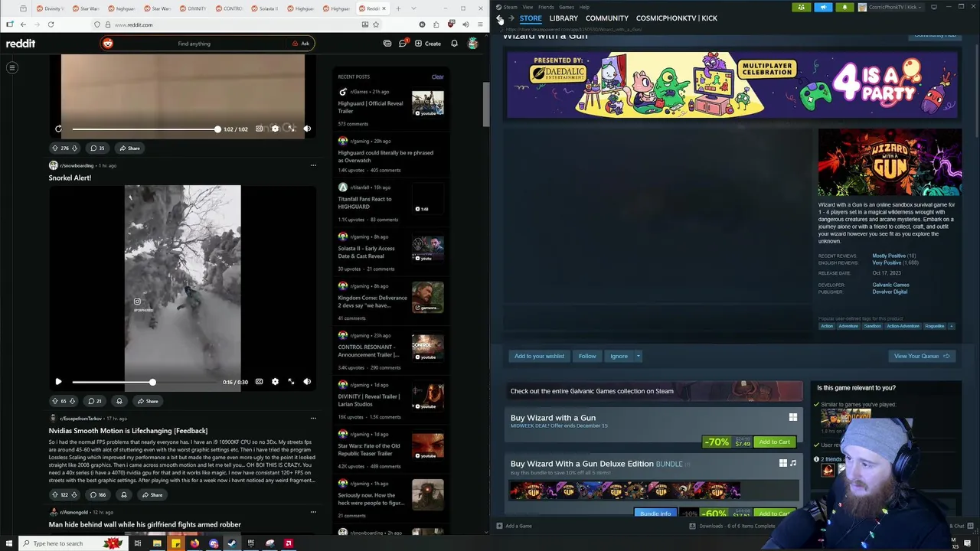This screenshot has width=980, height=551.
Task: Toggle Ignore for Wizard with a Gun
Action: click(x=619, y=356)
